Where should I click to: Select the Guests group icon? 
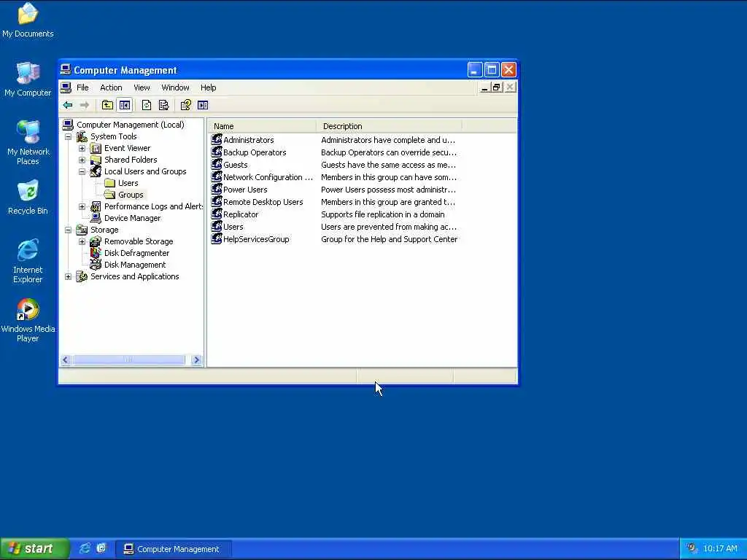pos(217,164)
